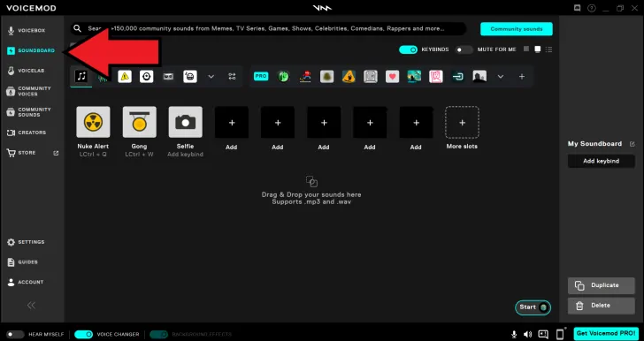Viewport: 644px width, 341px height.
Task: Collapse the left sidebar with double chevron
Action: point(31,305)
